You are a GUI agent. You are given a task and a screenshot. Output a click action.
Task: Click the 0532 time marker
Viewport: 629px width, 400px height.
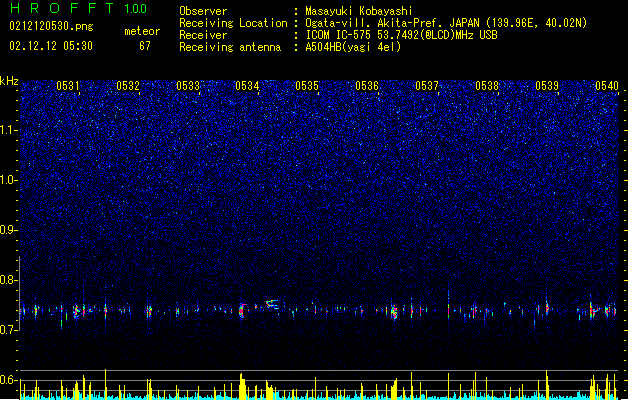[128, 86]
